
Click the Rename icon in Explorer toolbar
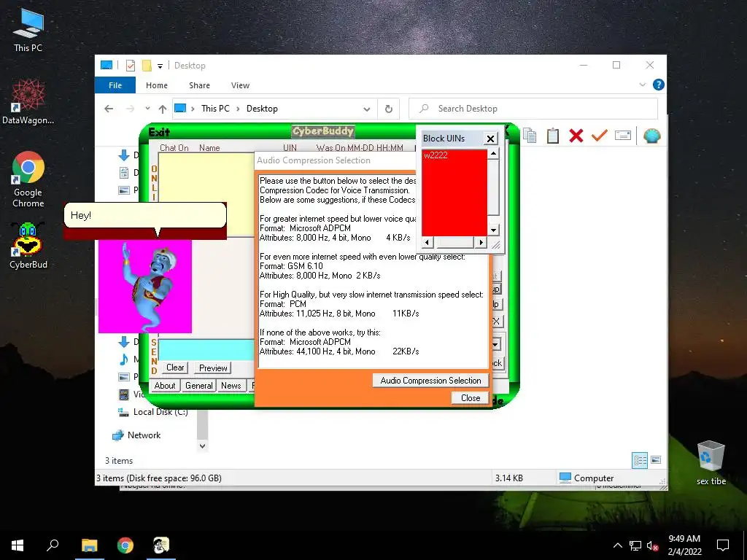[x=623, y=136]
